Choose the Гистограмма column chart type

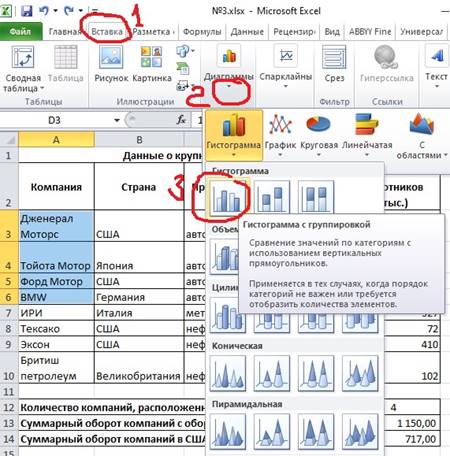234,136
